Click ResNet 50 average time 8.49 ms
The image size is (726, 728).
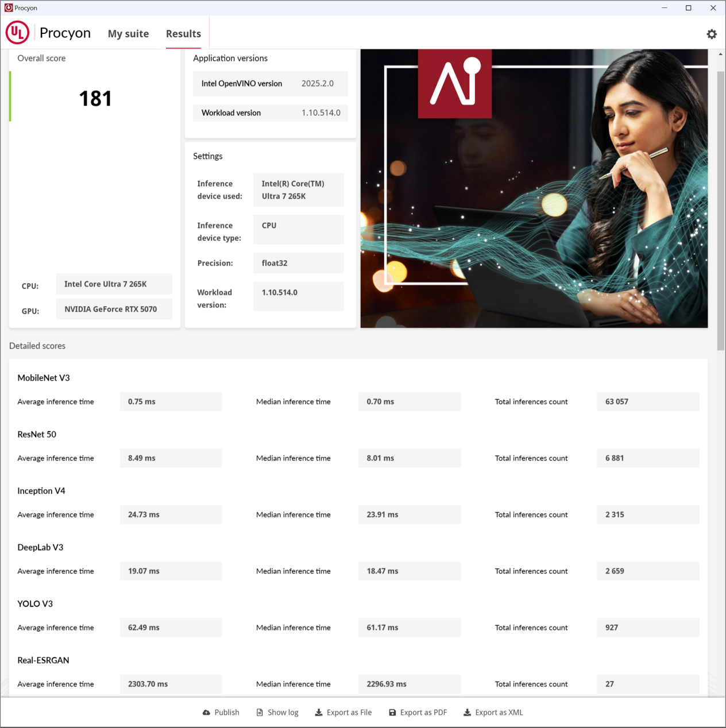click(x=171, y=458)
